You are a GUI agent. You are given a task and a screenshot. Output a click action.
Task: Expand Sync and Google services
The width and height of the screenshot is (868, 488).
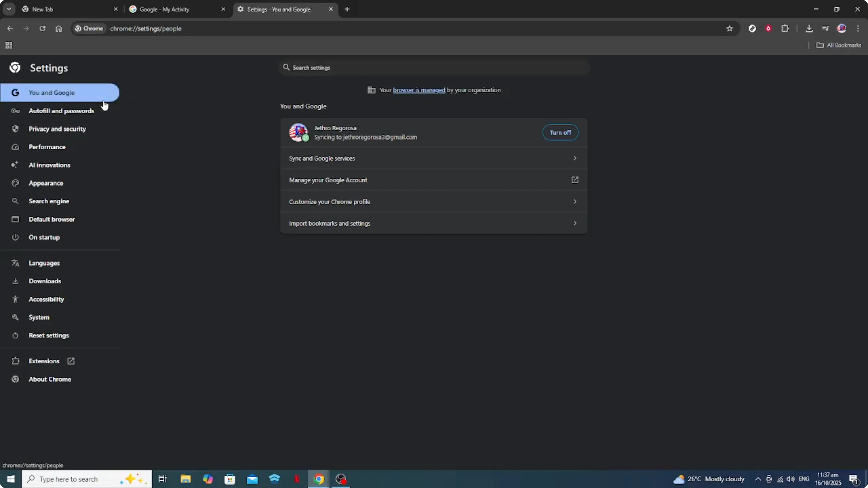click(x=434, y=158)
